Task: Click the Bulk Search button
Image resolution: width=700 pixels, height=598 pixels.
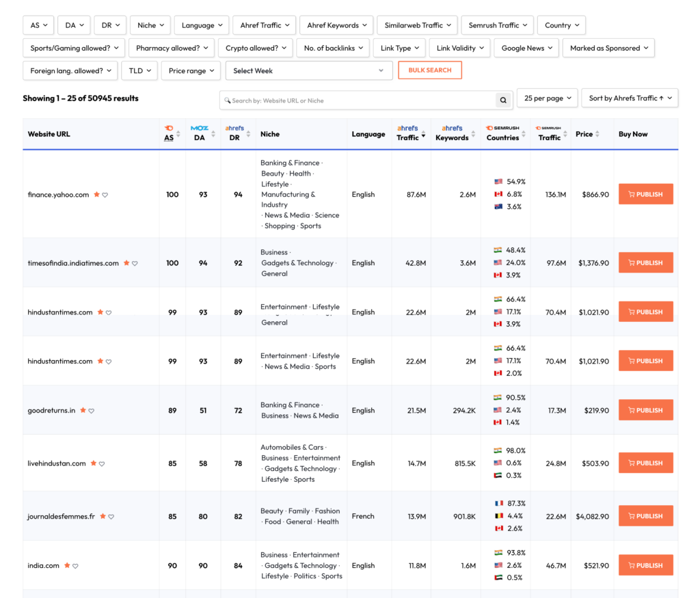Action: [x=429, y=70]
